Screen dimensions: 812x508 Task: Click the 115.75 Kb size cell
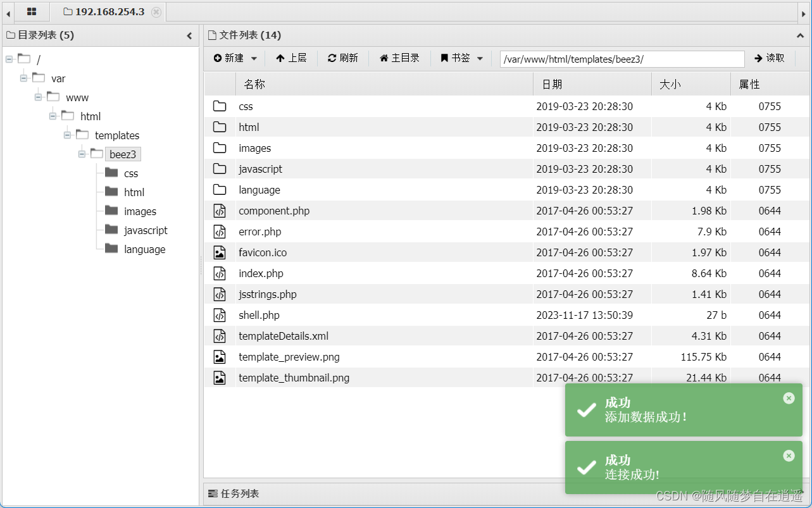pyautogui.click(x=703, y=357)
